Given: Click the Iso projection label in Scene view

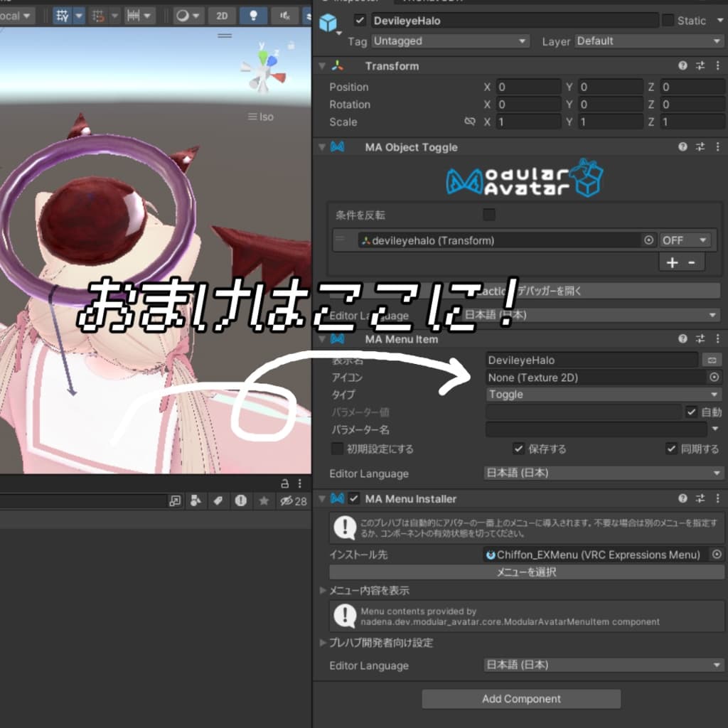Looking at the screenshot, I should point(266,117).
